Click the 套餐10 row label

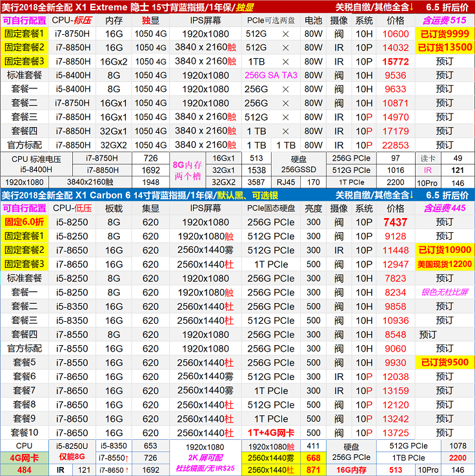point(25,433)
